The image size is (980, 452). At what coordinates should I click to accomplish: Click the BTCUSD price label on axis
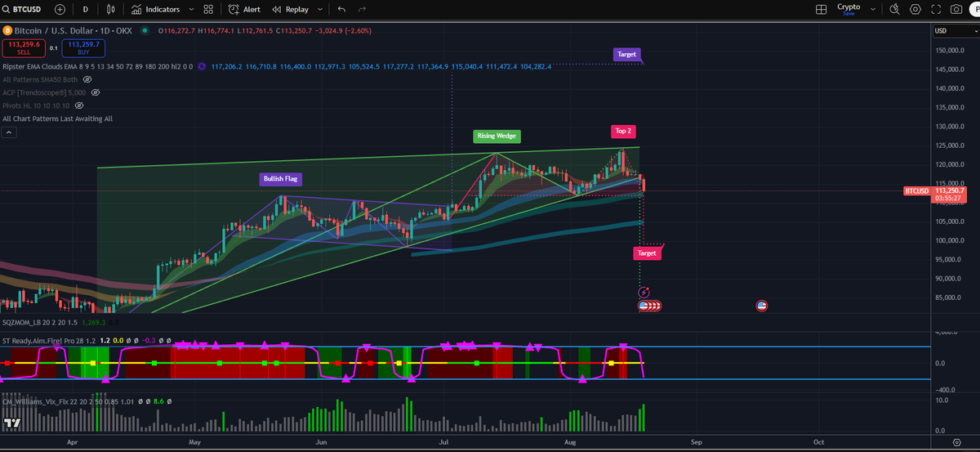click(x=916, y=190)
